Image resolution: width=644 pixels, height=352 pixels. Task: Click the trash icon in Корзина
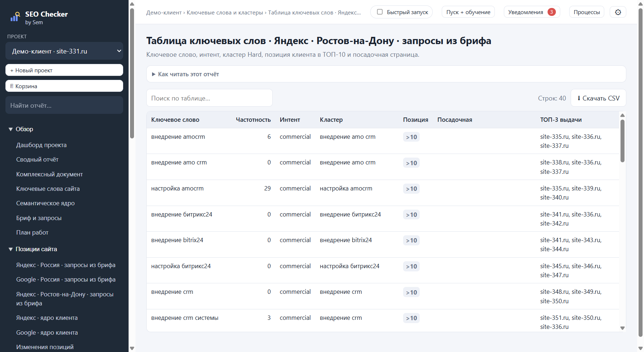(x=12, y=86)
